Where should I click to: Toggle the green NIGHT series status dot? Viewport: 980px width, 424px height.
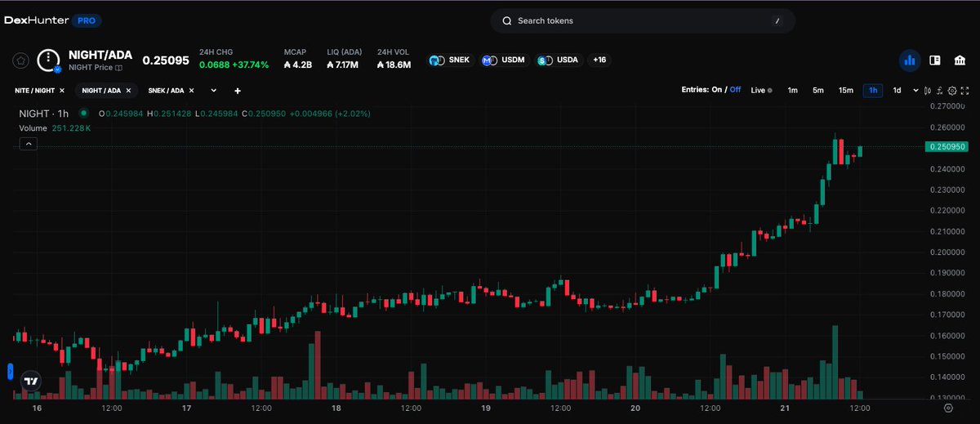(x=83, y=114)
